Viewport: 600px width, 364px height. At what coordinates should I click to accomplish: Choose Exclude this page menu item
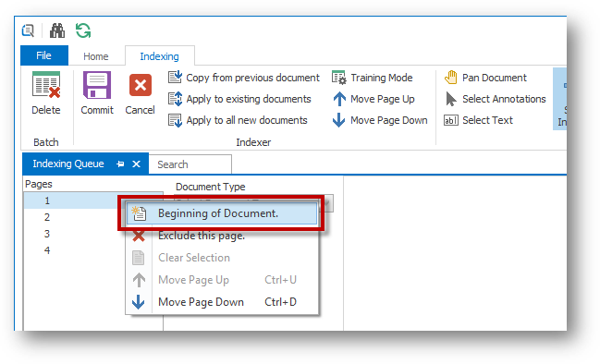pyautogui.click(x=222, y=236)
